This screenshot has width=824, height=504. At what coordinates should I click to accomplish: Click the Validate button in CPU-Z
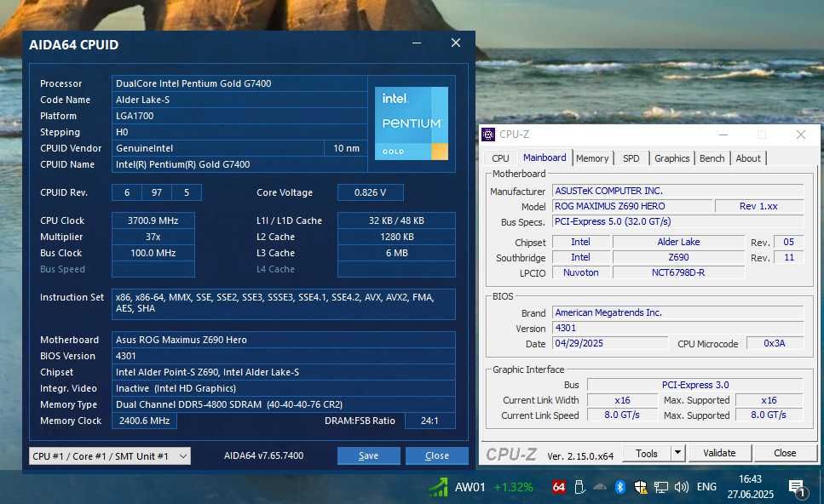pyautogui.click(x=719, y=453)
